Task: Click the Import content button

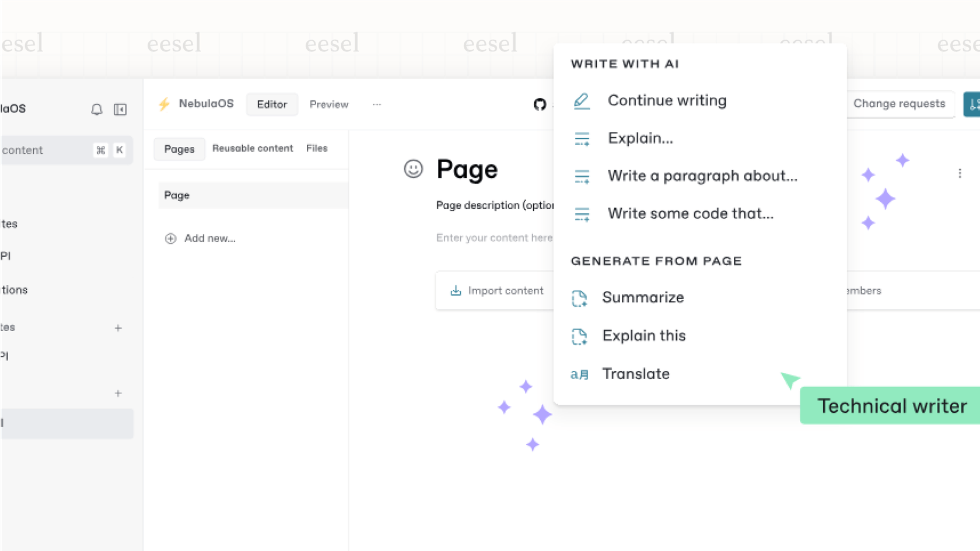Action: pos(497,290)
